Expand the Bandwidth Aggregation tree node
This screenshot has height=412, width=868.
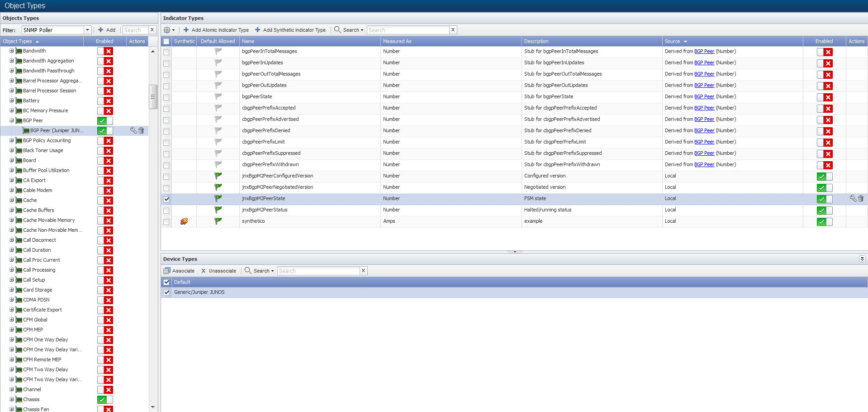tap(12, 61)
